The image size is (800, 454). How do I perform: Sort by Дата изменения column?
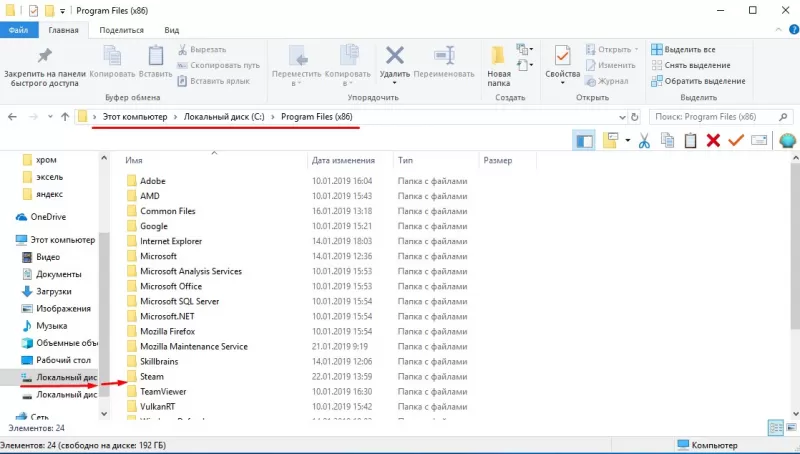click(x=343, y=160)
